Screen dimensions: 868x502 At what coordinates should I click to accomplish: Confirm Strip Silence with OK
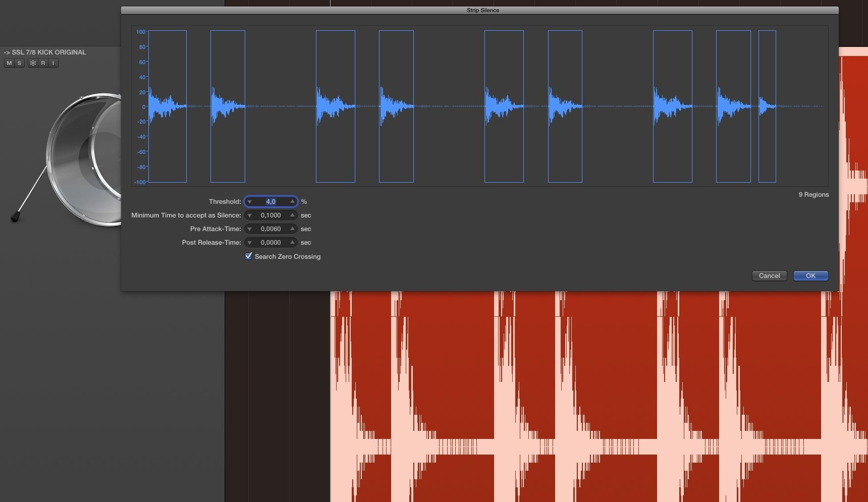(810, 276)
